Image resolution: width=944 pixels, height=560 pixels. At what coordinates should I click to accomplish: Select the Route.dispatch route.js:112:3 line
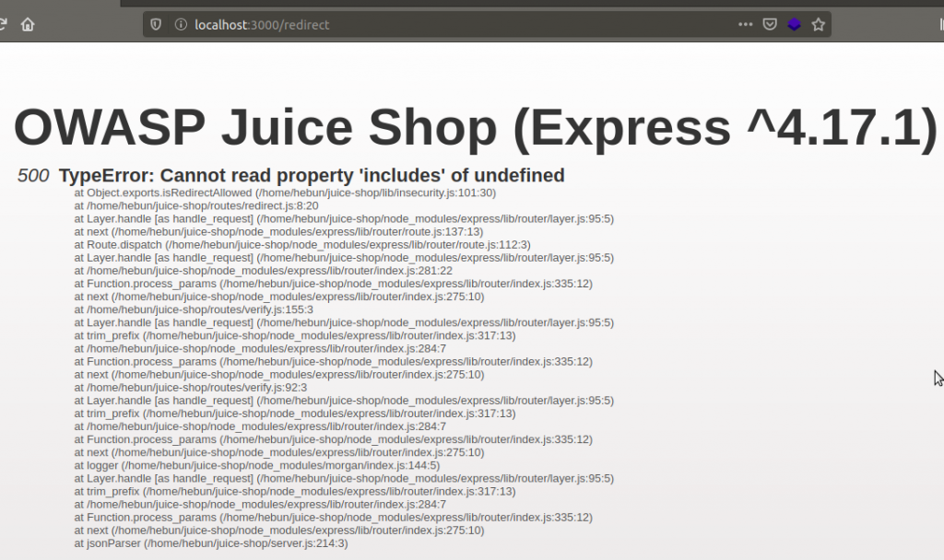[302, 245]
